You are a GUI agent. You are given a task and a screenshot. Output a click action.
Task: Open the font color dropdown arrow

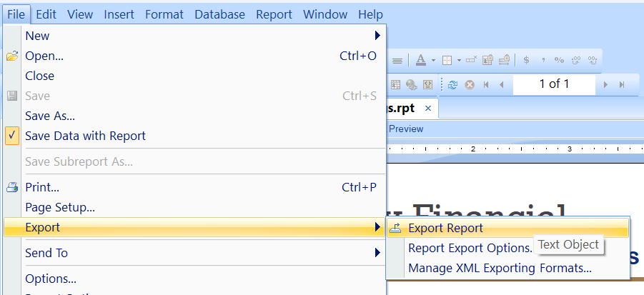[433, 61]
